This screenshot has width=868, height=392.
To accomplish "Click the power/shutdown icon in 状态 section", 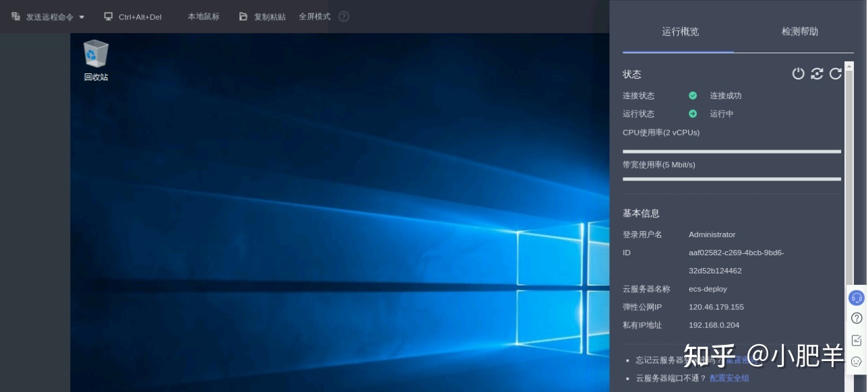I will pyautogui.click(x=799, y=74).
